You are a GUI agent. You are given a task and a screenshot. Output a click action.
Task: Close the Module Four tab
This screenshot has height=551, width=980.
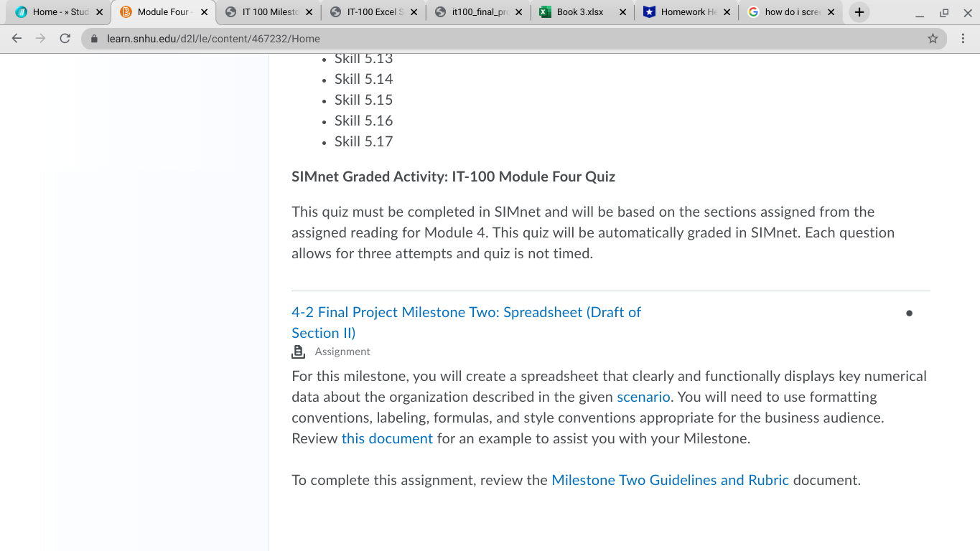tap(204, 12)
